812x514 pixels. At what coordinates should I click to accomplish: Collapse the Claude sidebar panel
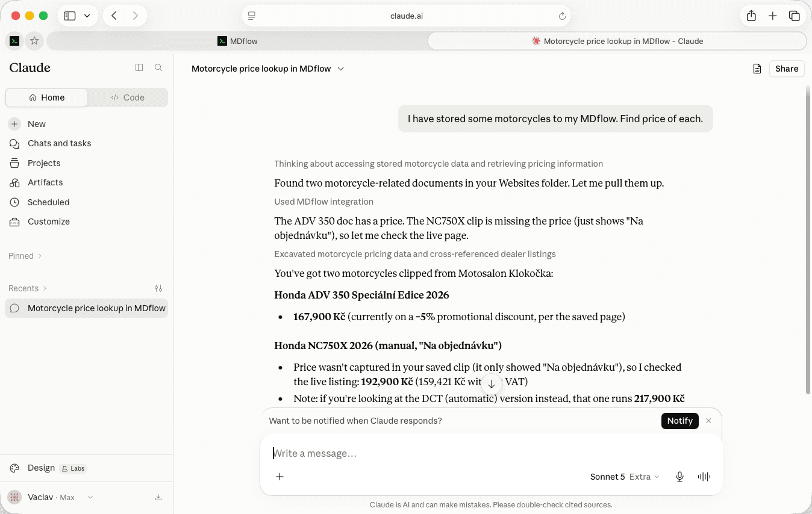tap(139, 67)
